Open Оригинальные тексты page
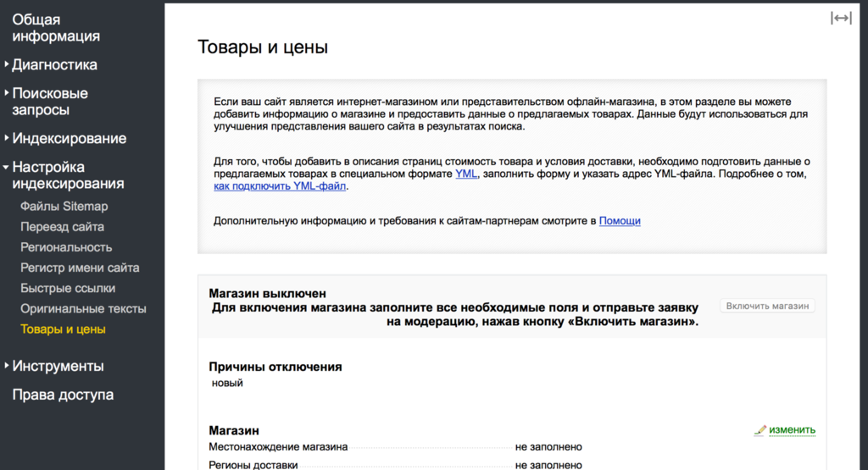 point(83,308)
